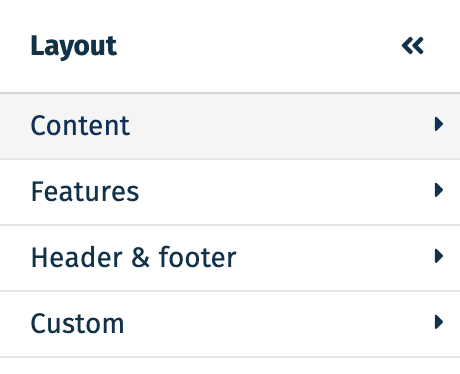
Task: Open the Custom menu entry
Action: pyautogui.click(x=230, y=324)
